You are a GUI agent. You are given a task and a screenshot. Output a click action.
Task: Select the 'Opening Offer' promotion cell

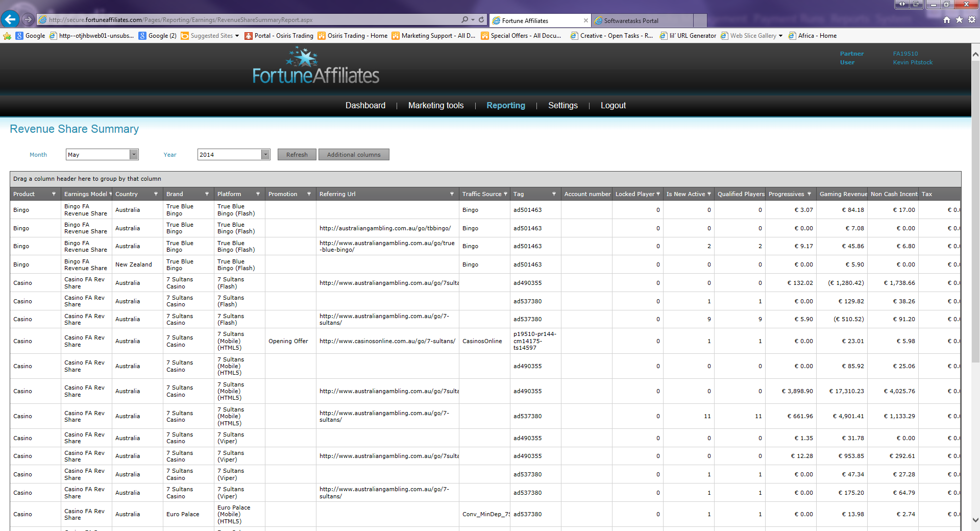click(290, 341)
